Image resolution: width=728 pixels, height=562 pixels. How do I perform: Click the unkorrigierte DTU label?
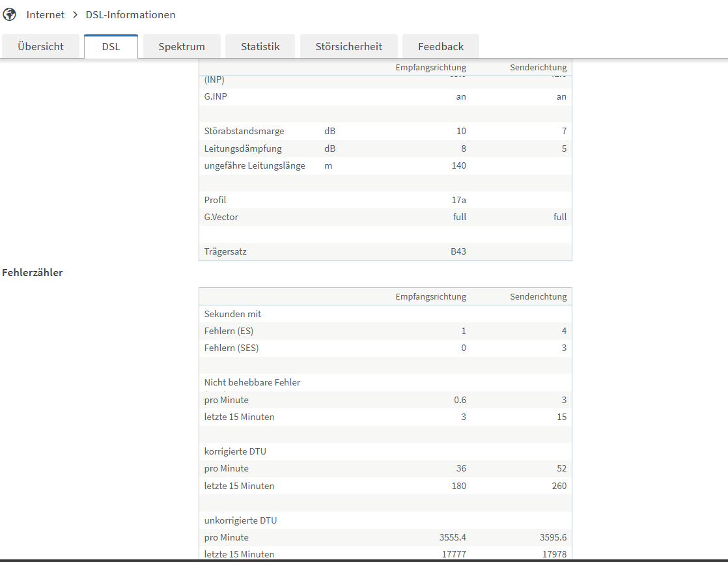point(240,521)
